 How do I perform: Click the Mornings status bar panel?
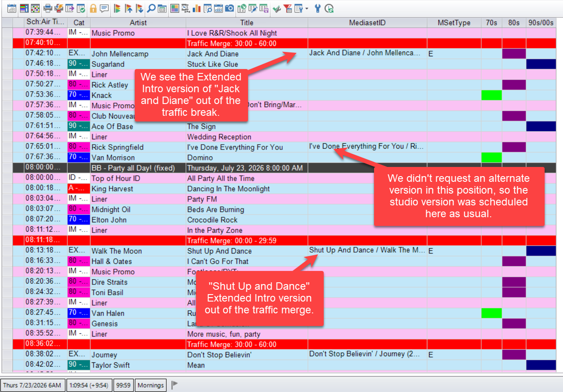click(x=150, y=385)
